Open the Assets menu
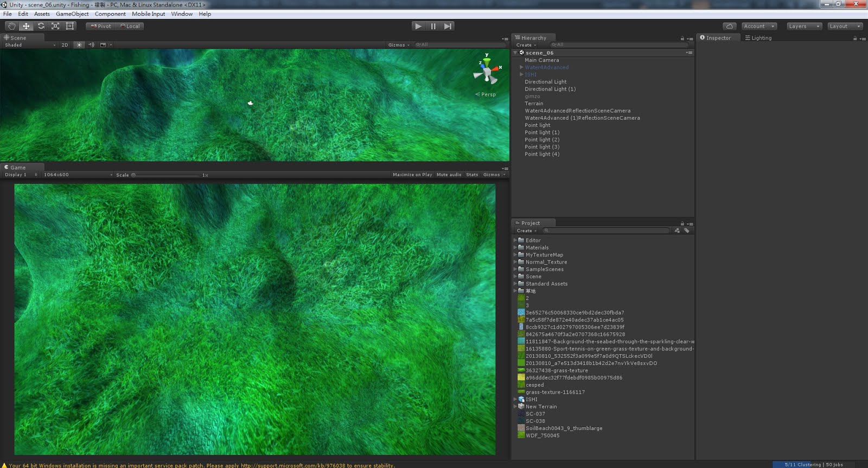This screenshot has height=468, width=868. tap(42, 14)
